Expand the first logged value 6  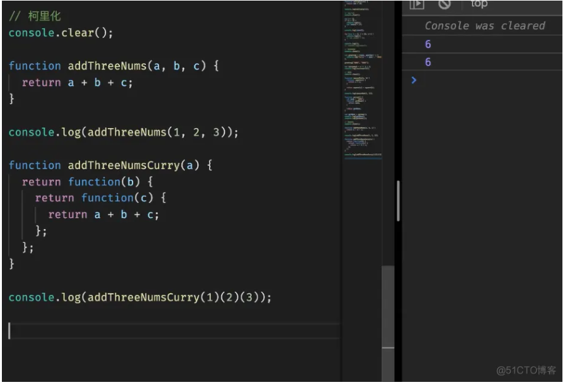point(428,44)
